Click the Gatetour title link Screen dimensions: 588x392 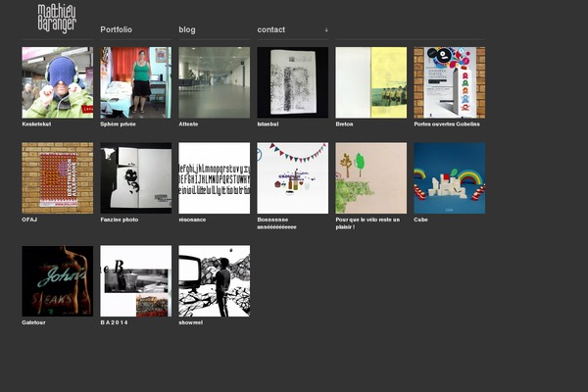pos(33,322)
